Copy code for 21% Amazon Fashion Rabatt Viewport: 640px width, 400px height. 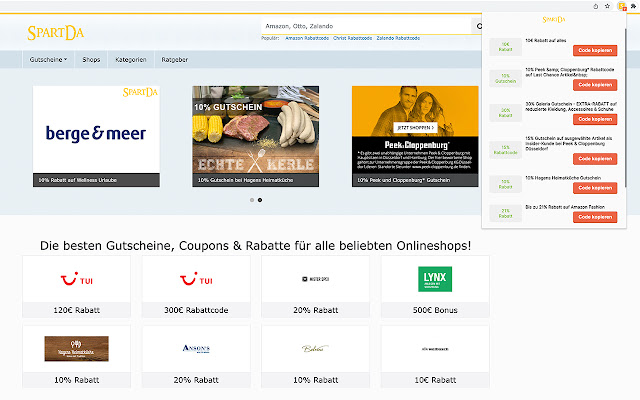coord(595,217)
